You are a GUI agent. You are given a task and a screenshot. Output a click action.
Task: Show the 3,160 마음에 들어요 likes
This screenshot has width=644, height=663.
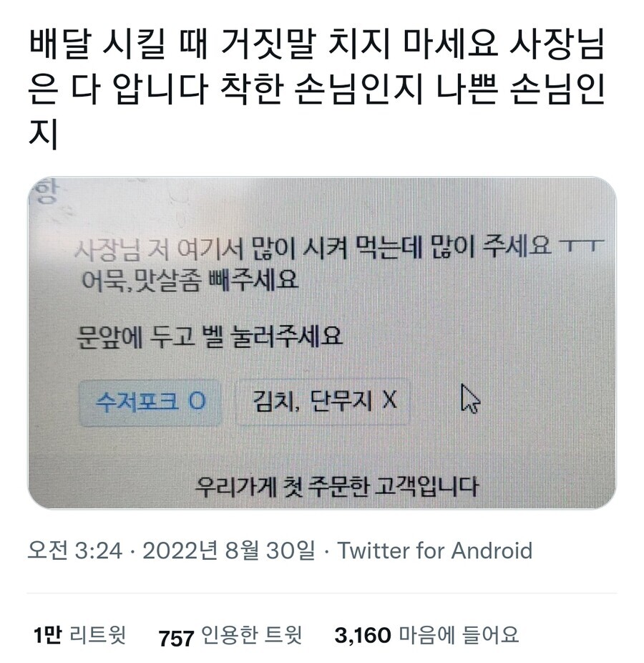click(426, 635)
